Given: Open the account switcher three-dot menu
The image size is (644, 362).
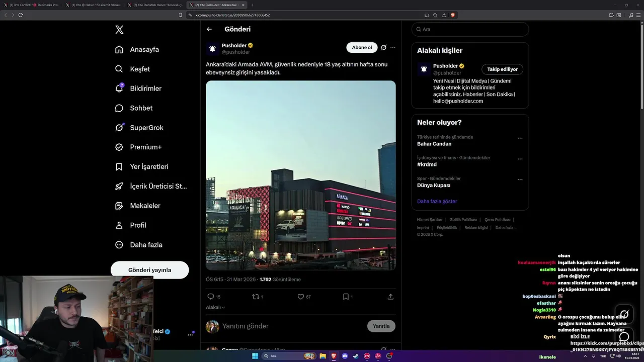Looking at the screenshot, I should pos(191,334).
